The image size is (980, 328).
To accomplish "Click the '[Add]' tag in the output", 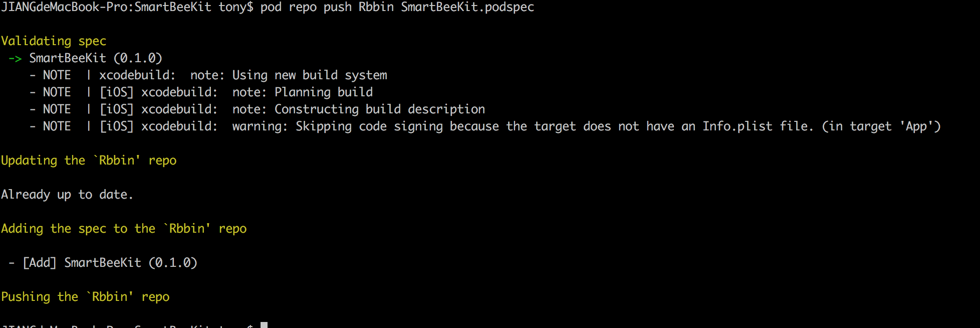I will tap(40, 263).
